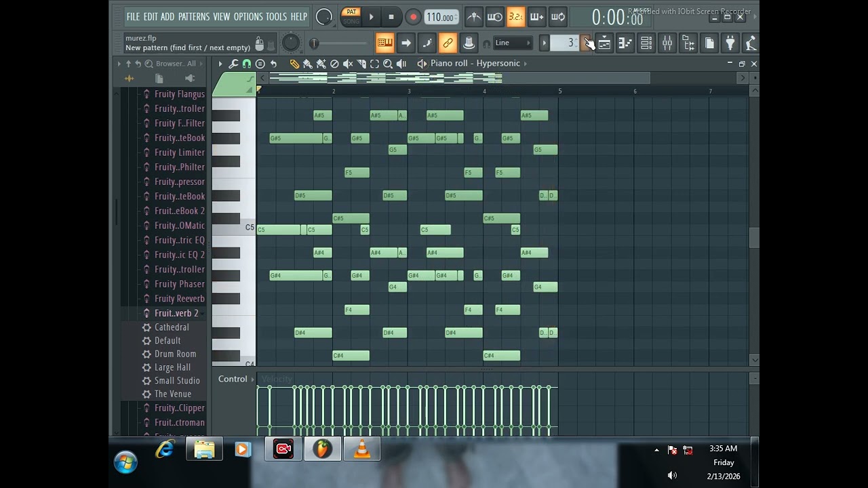Click the pattern number selector field

[x=563, y=43]
